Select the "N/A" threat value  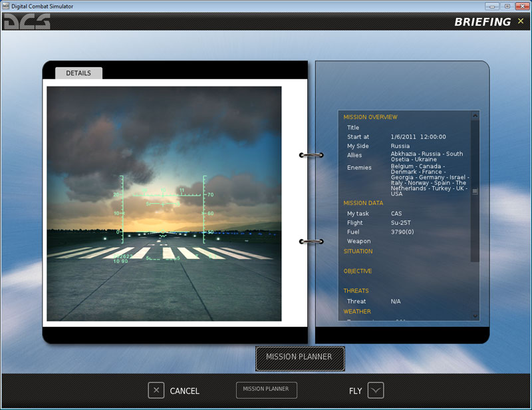(x=396, y=302)
